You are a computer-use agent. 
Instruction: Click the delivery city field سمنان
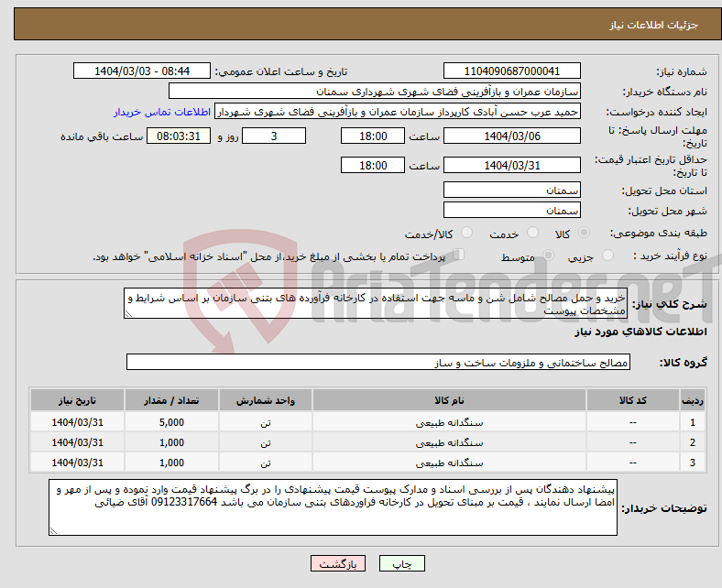point(511,210)
